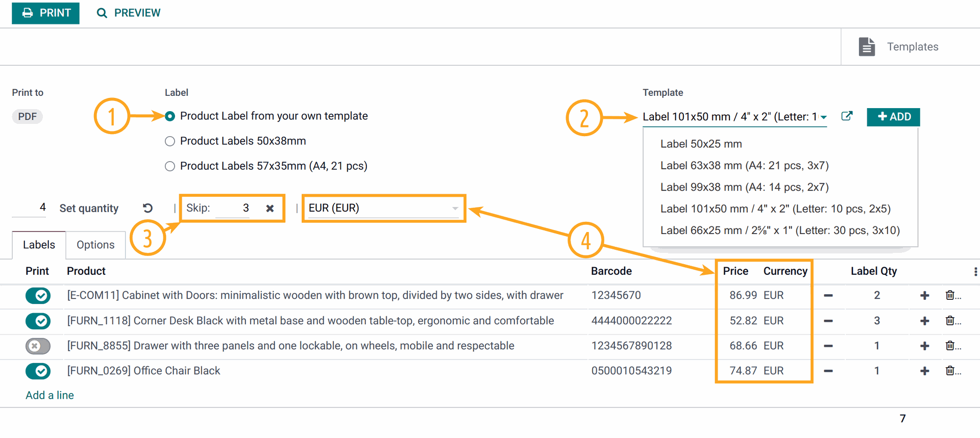Increase Corner Desk Black label quantity with plus

click(924, 321)
